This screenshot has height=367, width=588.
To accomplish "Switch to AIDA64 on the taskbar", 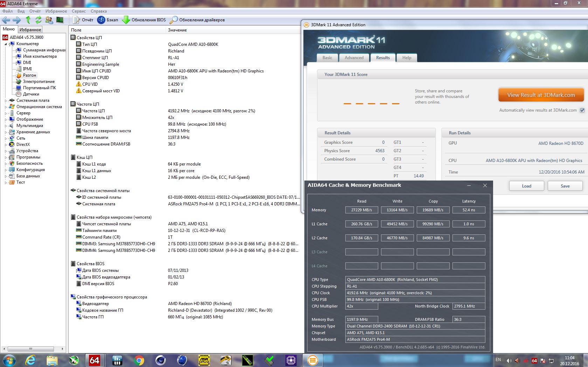I will click(x=95, y=360).
